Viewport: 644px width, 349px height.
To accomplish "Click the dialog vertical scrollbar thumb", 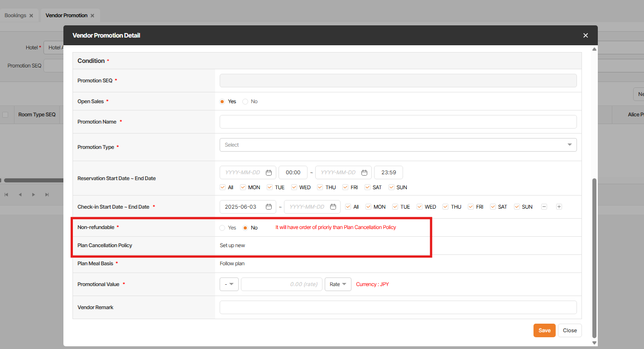I will coord(594,258).
